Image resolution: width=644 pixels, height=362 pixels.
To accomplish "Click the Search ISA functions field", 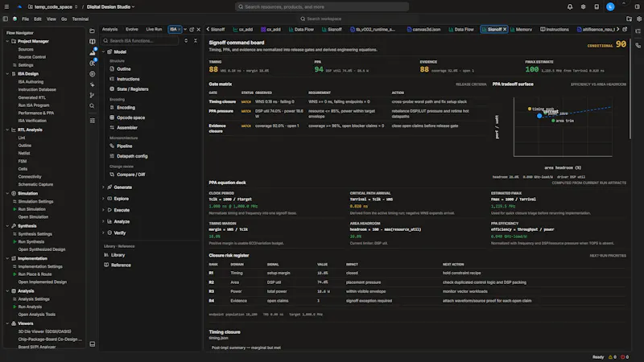I will [140, 41].
